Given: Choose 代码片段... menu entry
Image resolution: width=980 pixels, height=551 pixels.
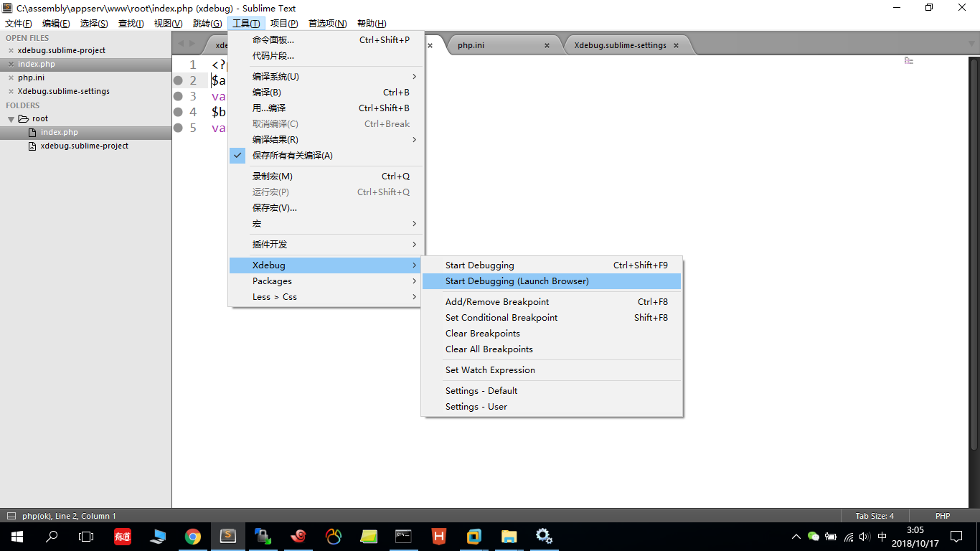Looking at the screenshot, I should pos(326,56).
